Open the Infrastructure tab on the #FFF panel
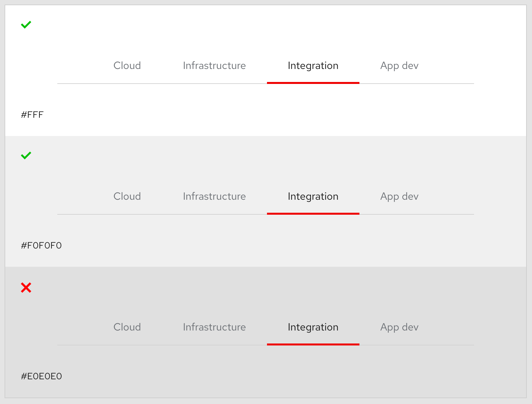The height and width of the screenshot is (404, 532). tap(214, 66)
